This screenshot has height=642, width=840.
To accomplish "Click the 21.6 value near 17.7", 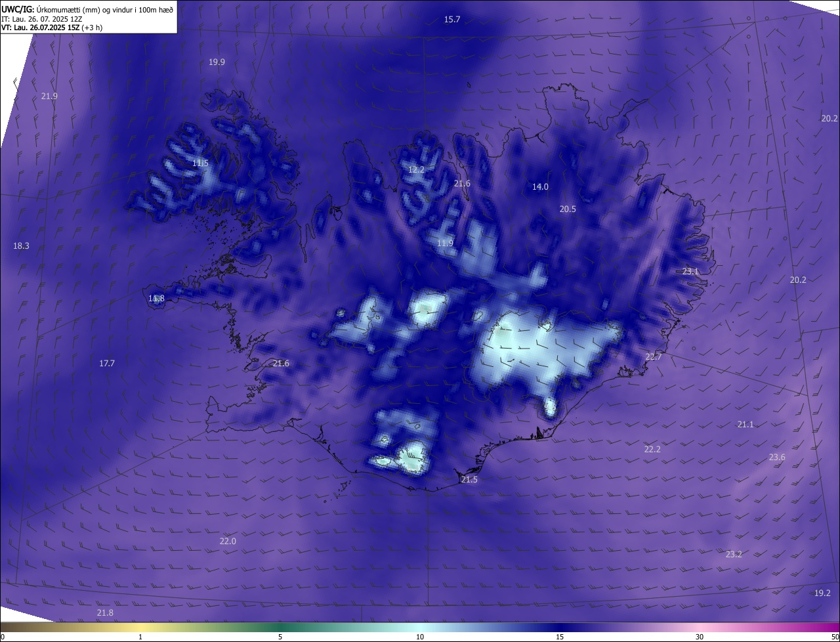I will coord(281,364).
